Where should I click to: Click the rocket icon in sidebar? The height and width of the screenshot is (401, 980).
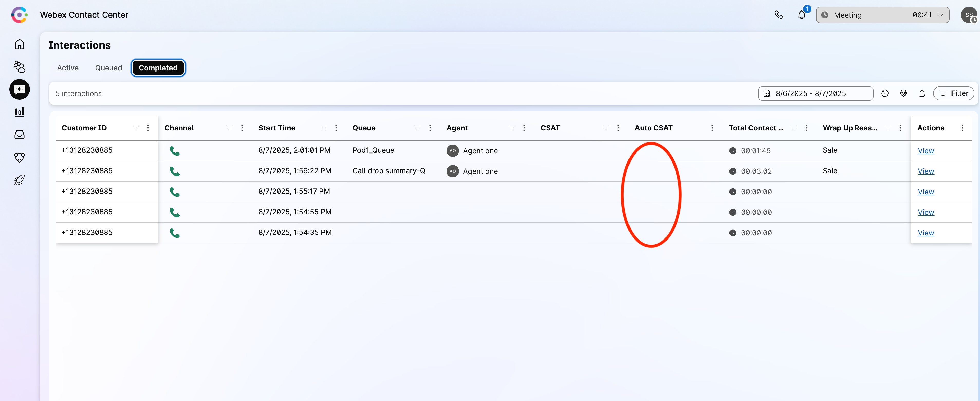point(20,180)
